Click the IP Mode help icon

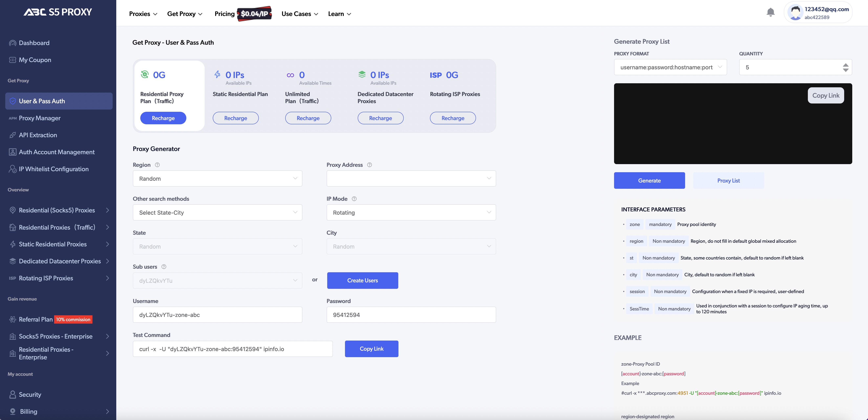pos(354,199)
